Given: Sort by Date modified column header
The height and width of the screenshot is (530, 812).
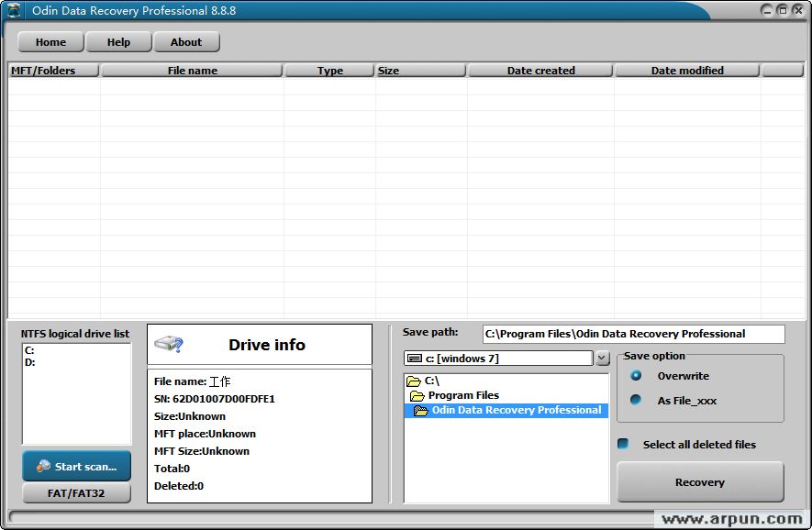Looking at the screenshot, I should point(687,71).
